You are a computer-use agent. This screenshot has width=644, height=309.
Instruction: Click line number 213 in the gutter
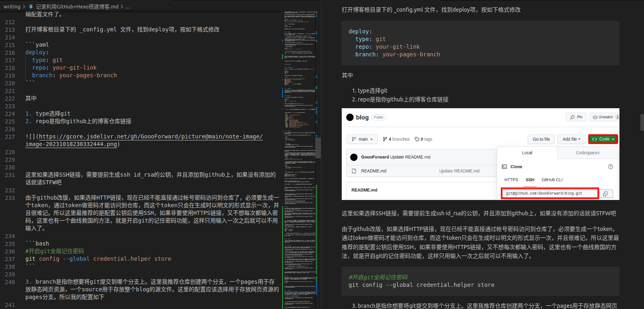click(x=10, y=29)
